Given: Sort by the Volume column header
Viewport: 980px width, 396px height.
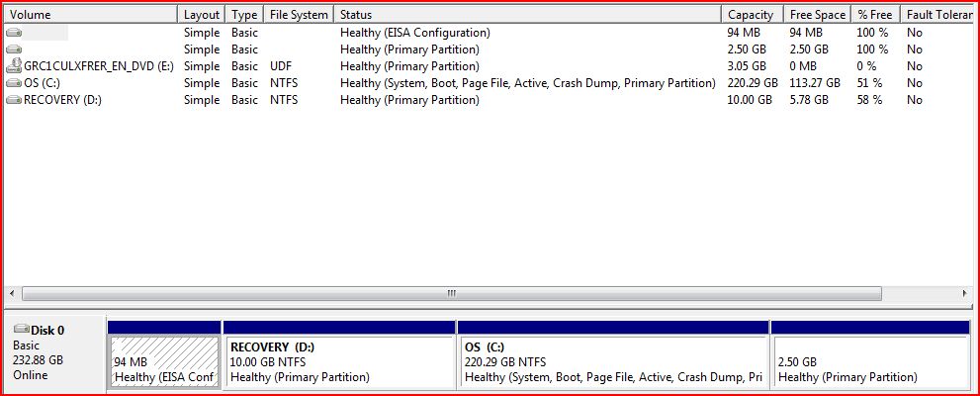Looking at the screenshot, I should (91, 15).
